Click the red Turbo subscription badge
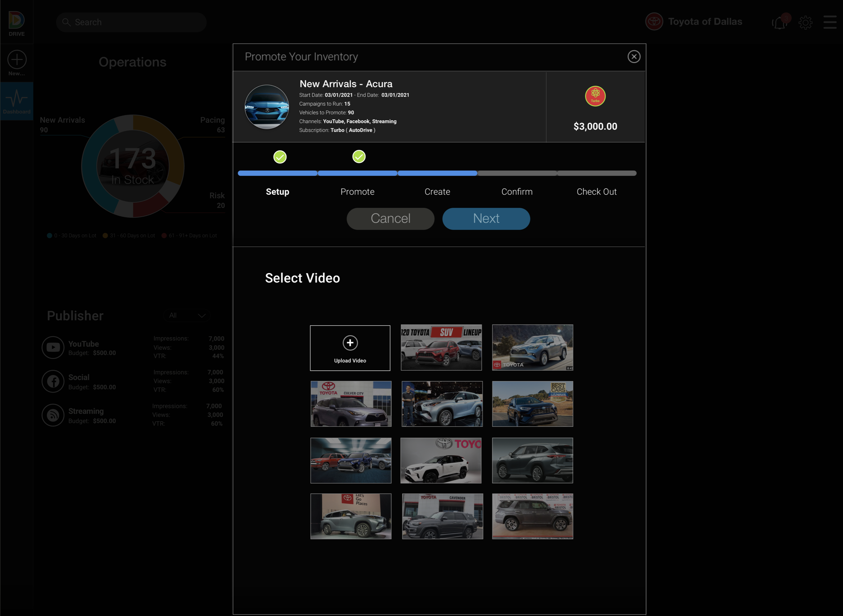 (x=595, y=96)
